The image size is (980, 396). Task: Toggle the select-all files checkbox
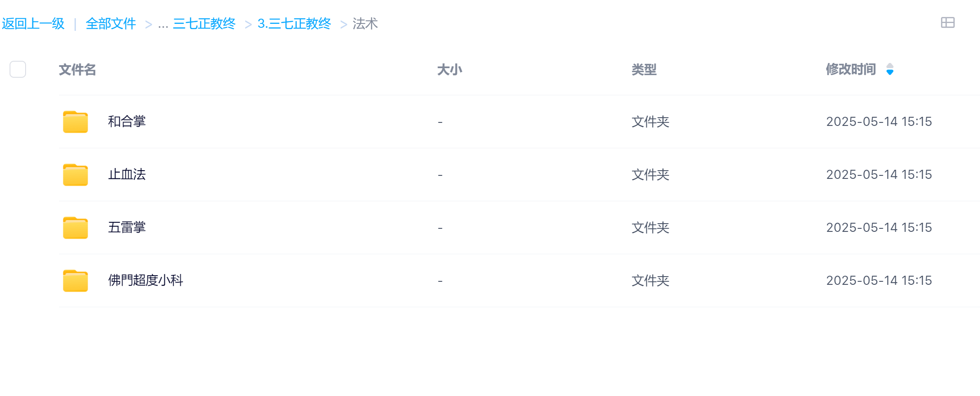tap(18, 69)
